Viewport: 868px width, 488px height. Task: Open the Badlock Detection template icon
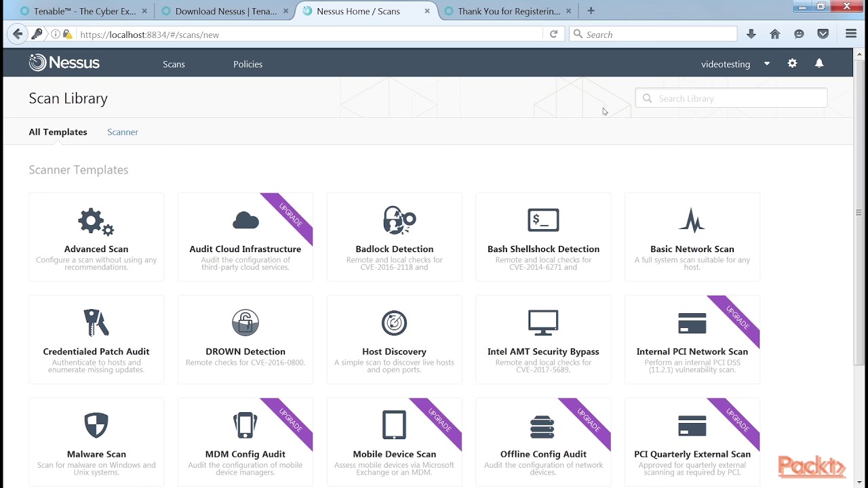tap(399, 221)
